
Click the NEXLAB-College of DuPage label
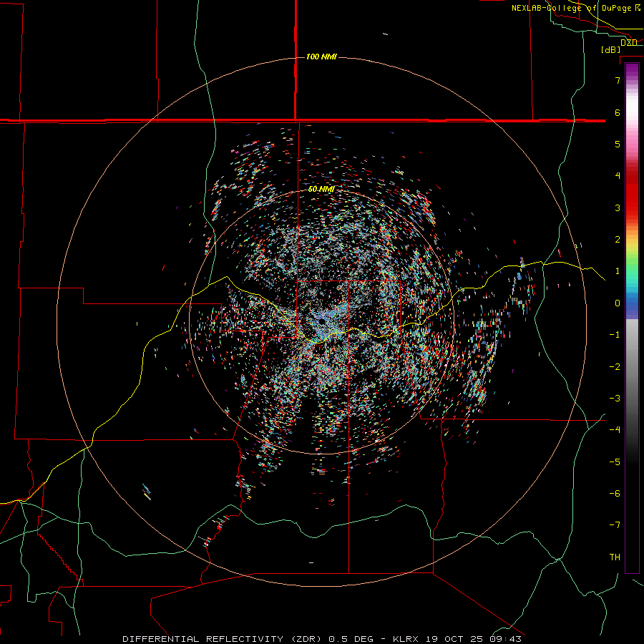pos(576,8)
